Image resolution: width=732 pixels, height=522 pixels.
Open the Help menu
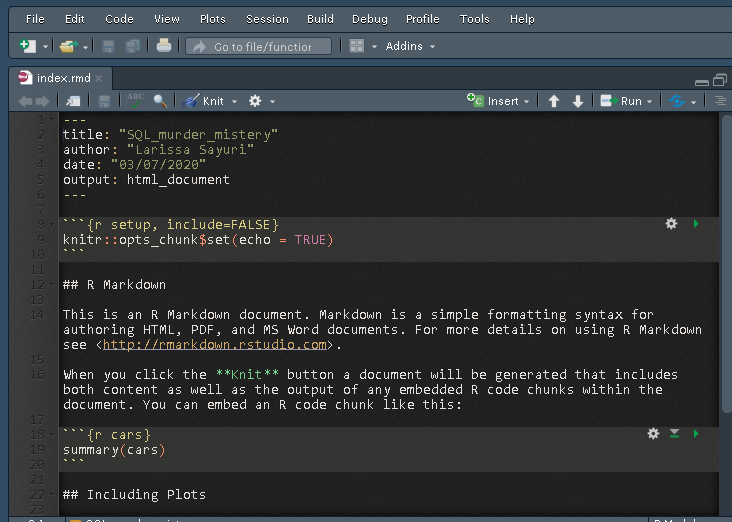point(522,19)
